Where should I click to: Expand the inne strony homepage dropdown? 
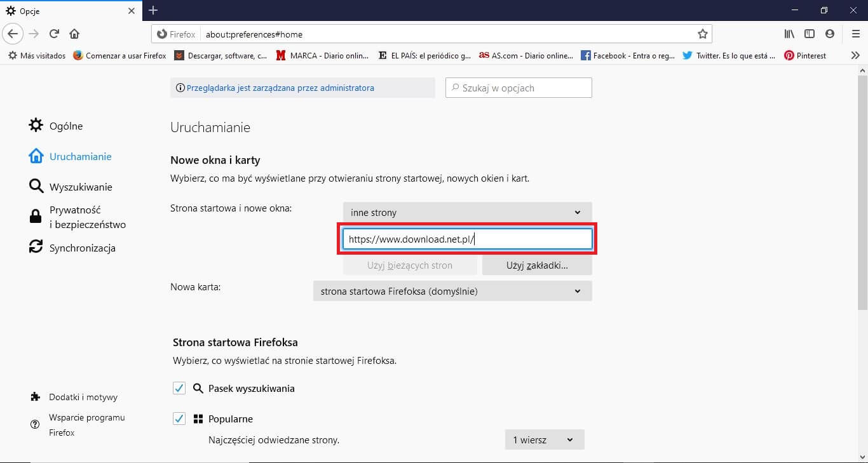click(467, 212)
